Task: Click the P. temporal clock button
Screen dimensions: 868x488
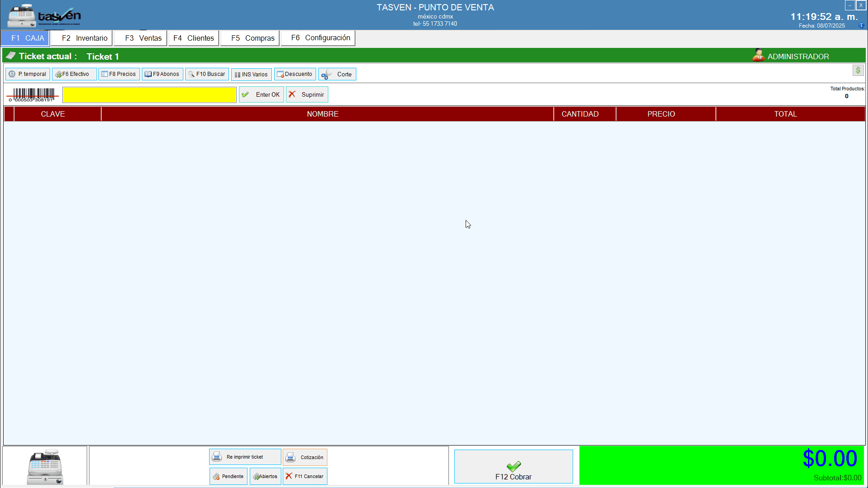Action: [x=28, y=74]
